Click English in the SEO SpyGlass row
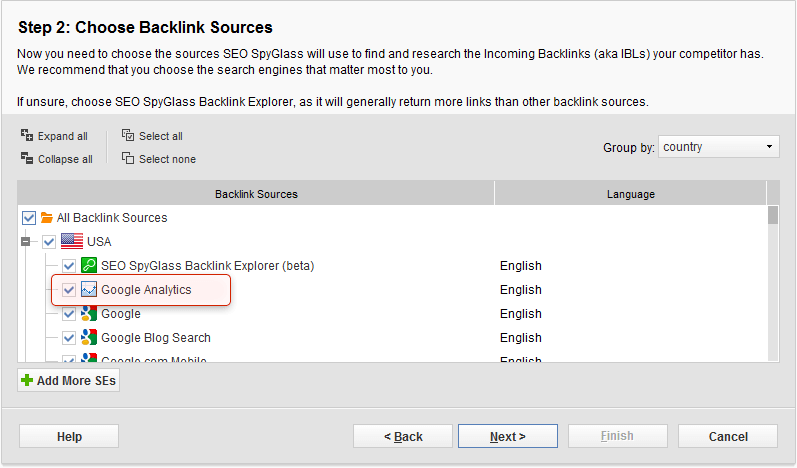This screenshot has width=797, height=468. [520, 266]
